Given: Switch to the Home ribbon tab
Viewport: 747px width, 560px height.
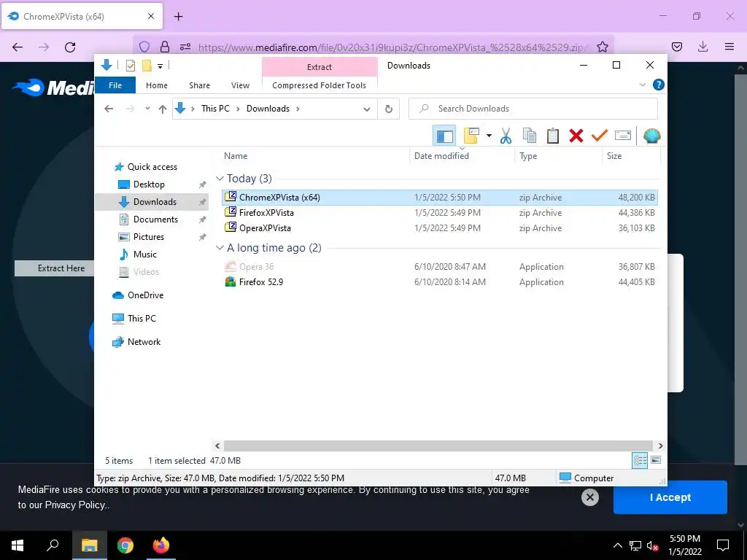Looking at the screenshot, I should click(x=157, y=85).
